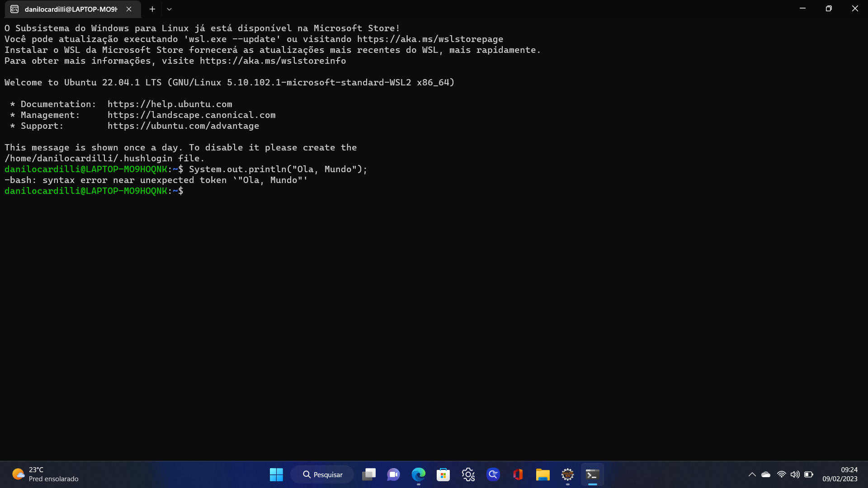Open the Teams Chat taskbar icon

[394, 474]
